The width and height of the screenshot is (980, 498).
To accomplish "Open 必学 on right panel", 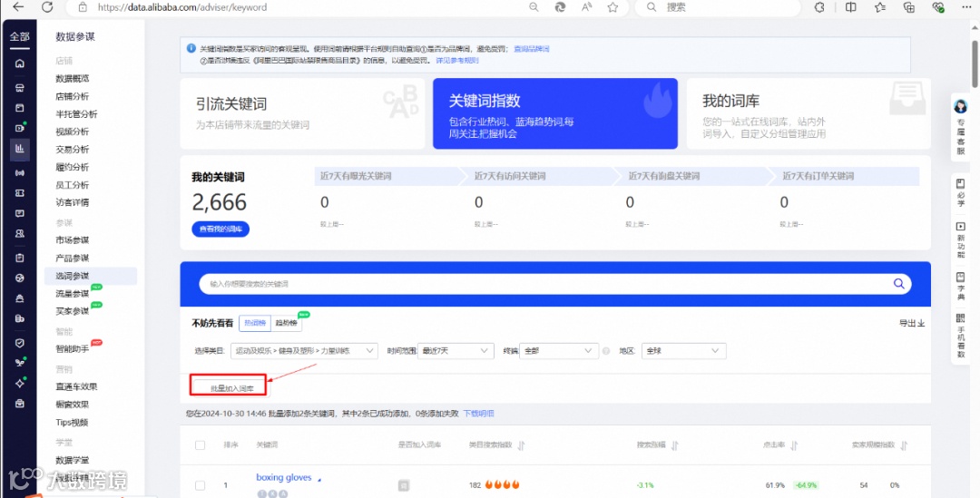I will pyautogui.click(x=961, y=191).
